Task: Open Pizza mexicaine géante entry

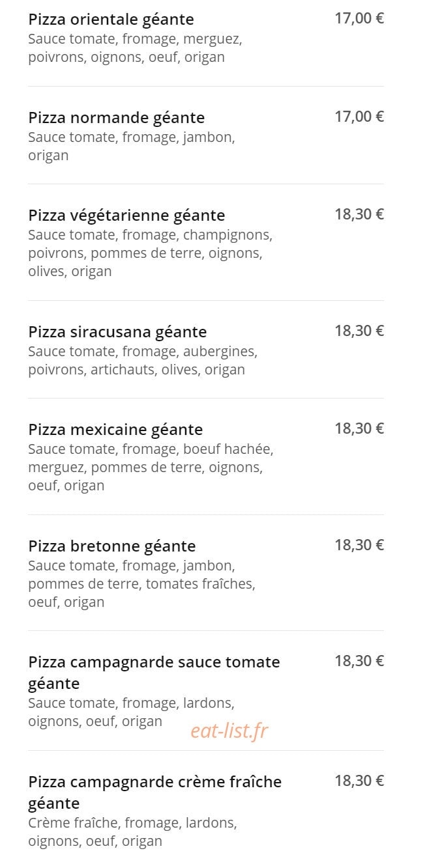Action: tap(115, 430)
